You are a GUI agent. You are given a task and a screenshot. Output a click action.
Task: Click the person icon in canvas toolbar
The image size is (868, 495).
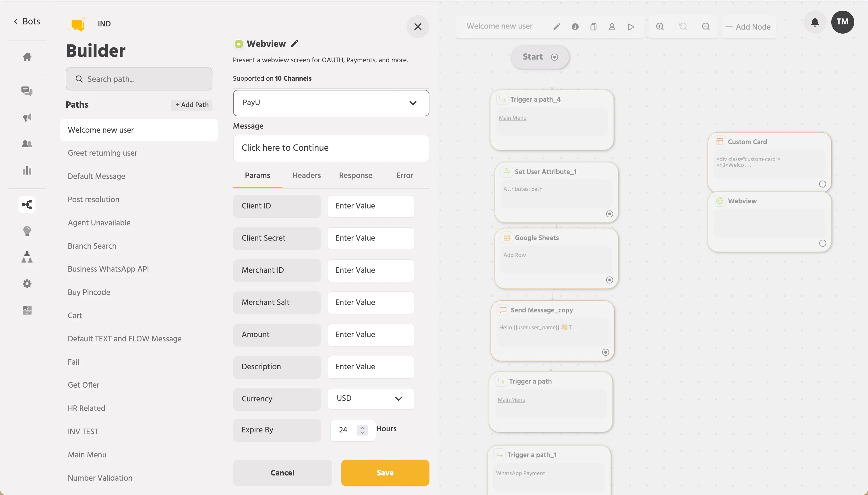[612, 26]
